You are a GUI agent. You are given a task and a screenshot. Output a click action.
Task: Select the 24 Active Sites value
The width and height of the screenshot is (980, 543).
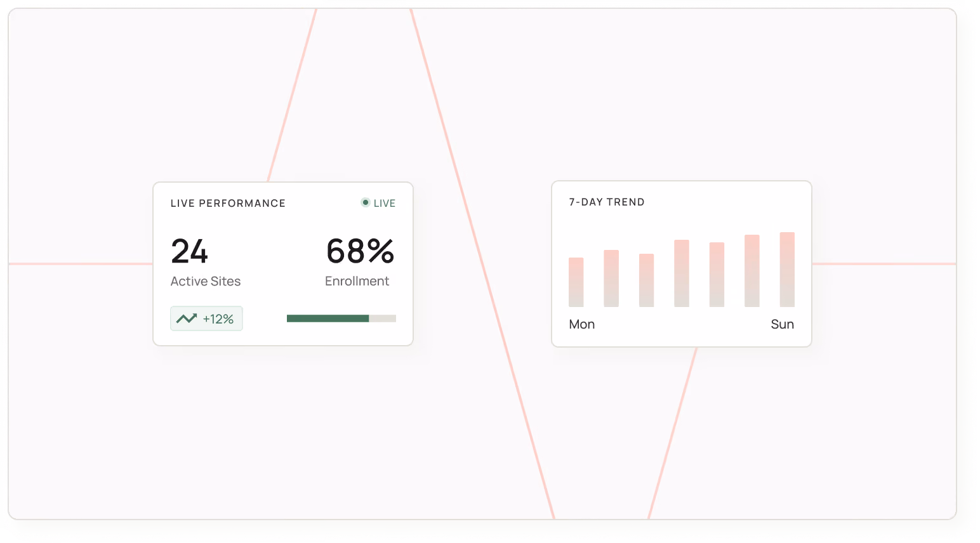189,252
